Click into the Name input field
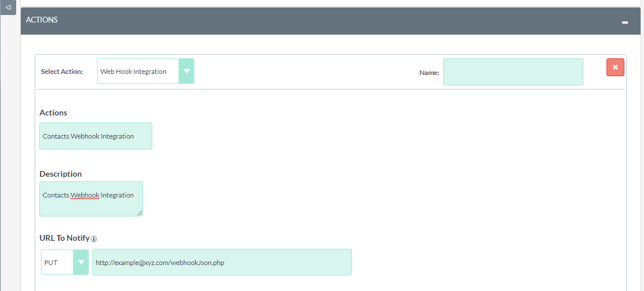Viewport: 644px width, 291px height. pos(513,72)
